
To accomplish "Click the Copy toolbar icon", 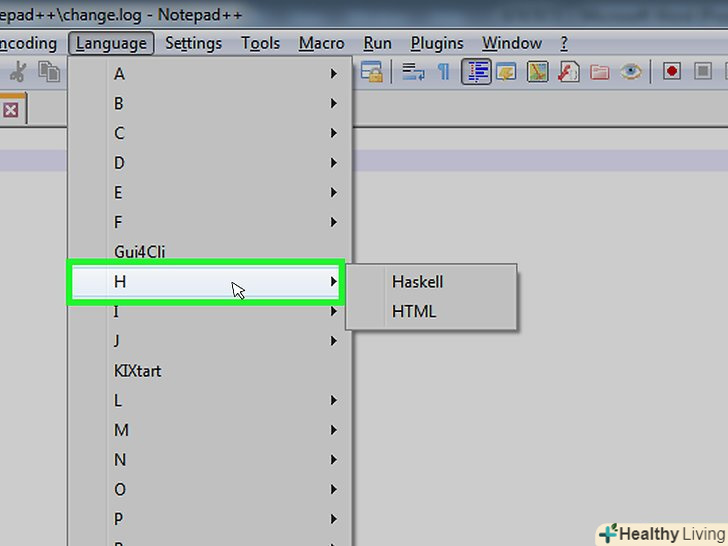I will (49, 72).
